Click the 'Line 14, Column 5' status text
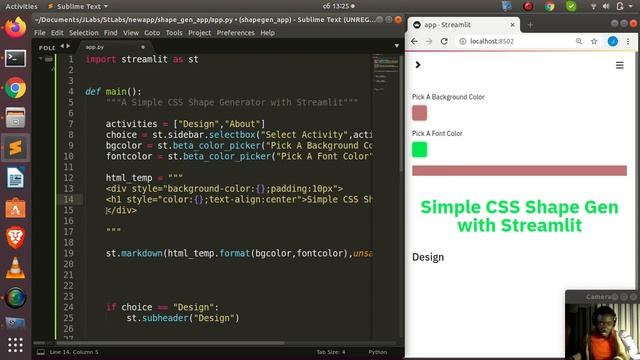640x360 pixels. [74, 352]
